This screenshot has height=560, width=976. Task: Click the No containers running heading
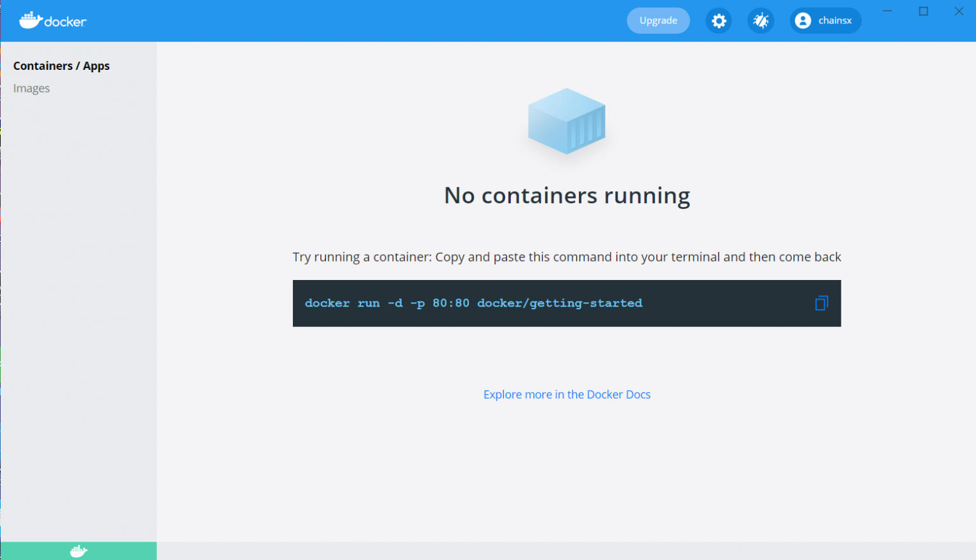pos(566,196)
